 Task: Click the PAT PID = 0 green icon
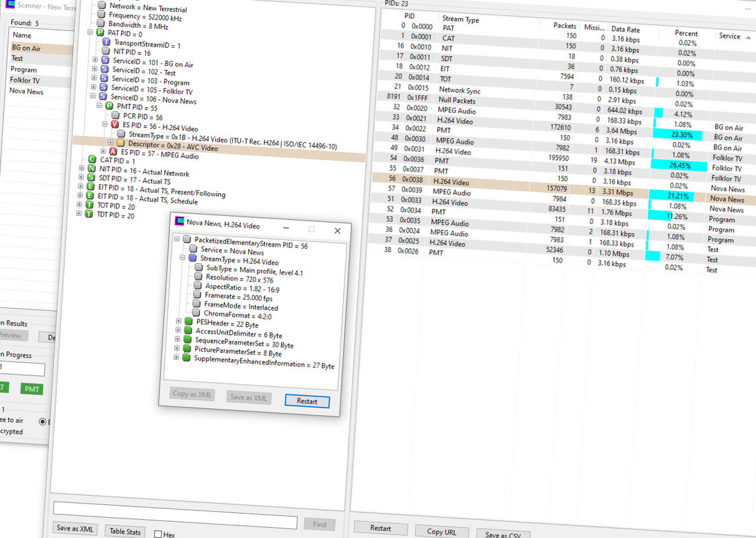(x=100, y=32)
